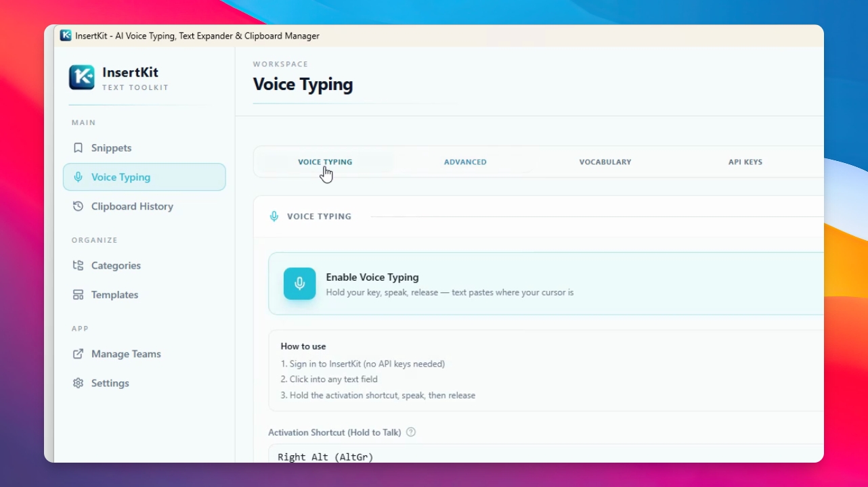Screen dimensions: 868x487
Task: Switch to the VOCABULARY tab
Action: click(605, 162)
